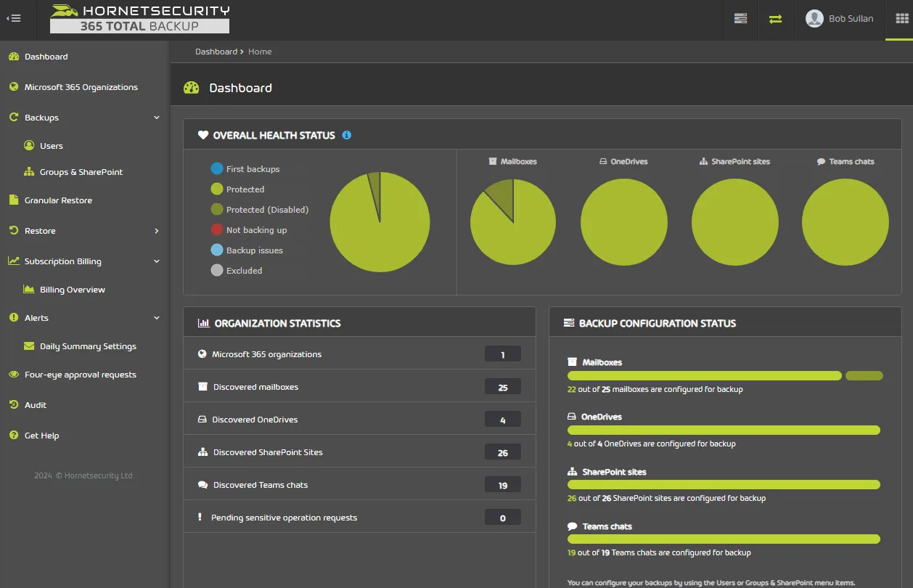Screen dimensions: 913x588
Task: Click the info icon next to Overall Health Status
Action: 347,135
